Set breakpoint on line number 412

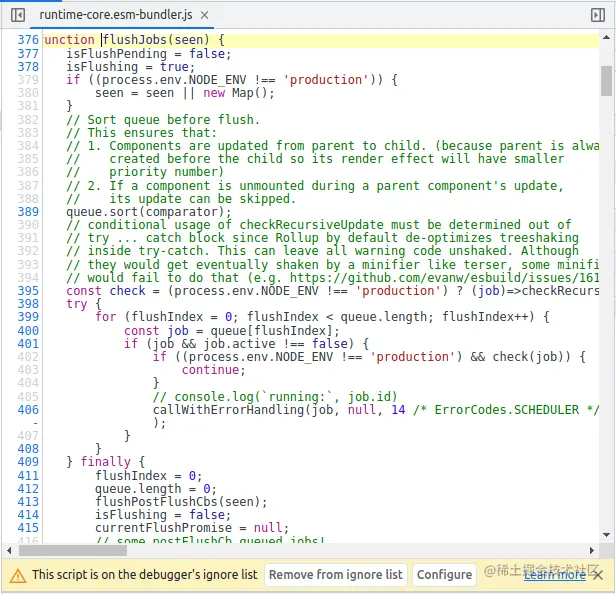(28, 489)
